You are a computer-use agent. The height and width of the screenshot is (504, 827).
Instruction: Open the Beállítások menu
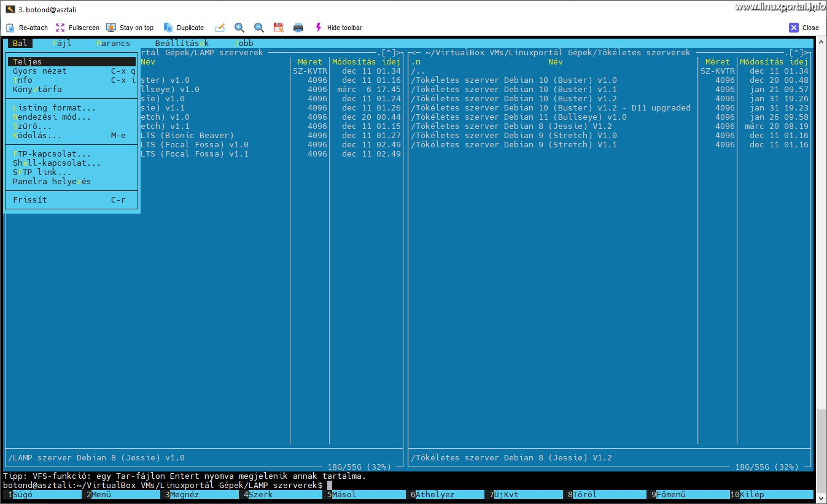tap(181, 43)
